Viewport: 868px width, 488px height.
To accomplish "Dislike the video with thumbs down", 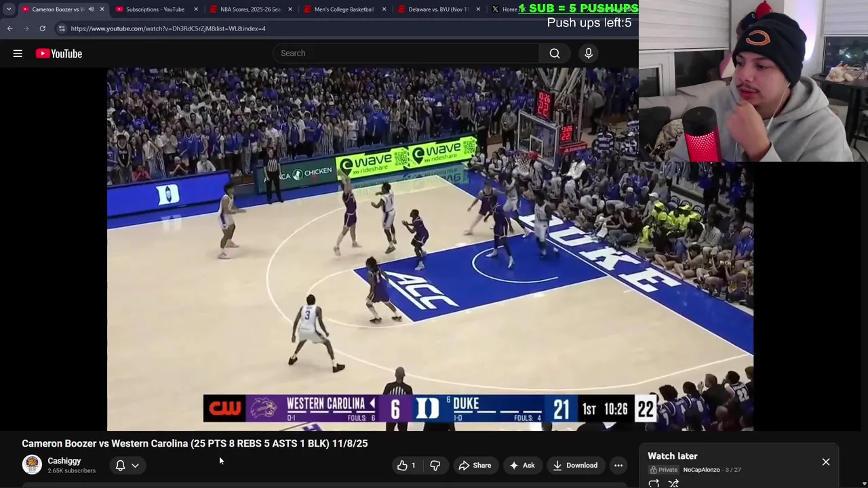I will 435,465.
